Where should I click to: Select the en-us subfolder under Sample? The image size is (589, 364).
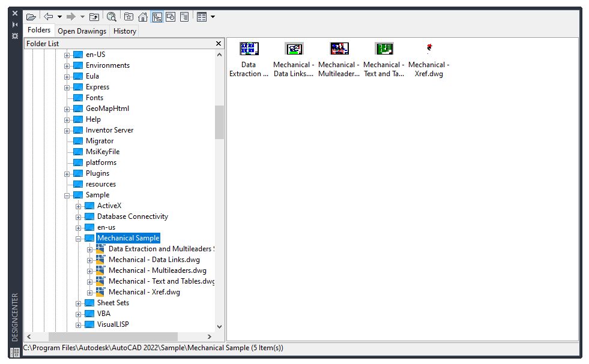click(x=106, y=227)
